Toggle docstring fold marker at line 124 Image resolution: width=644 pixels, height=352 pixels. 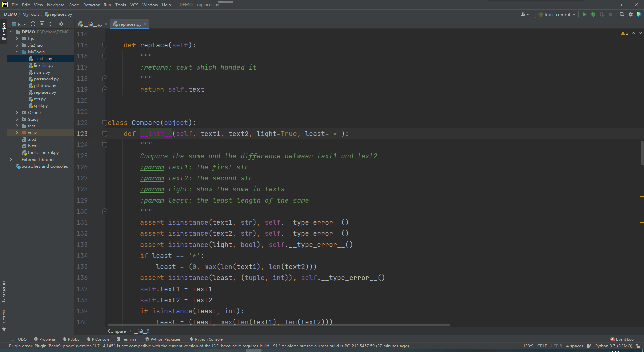tap(105, 145)
